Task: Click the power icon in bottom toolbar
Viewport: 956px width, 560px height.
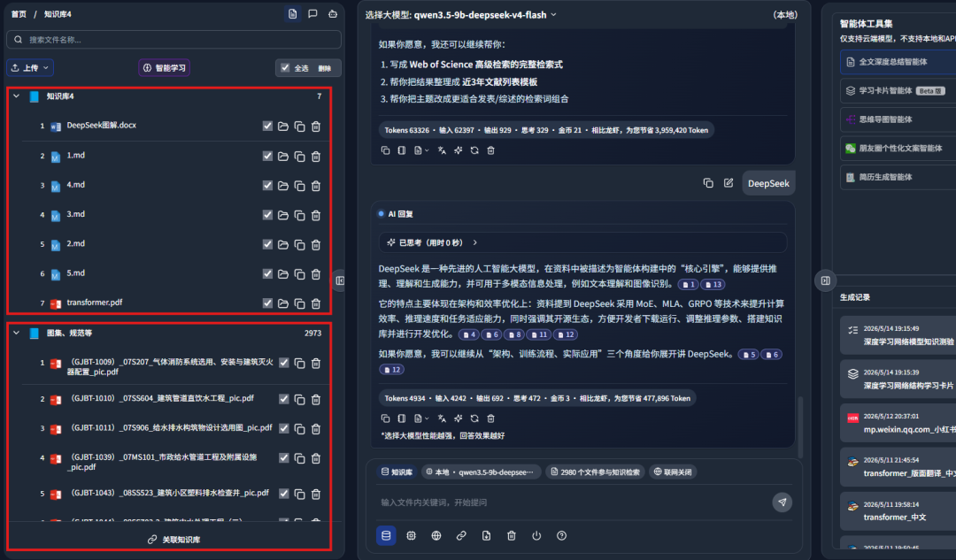Action: 536,535
